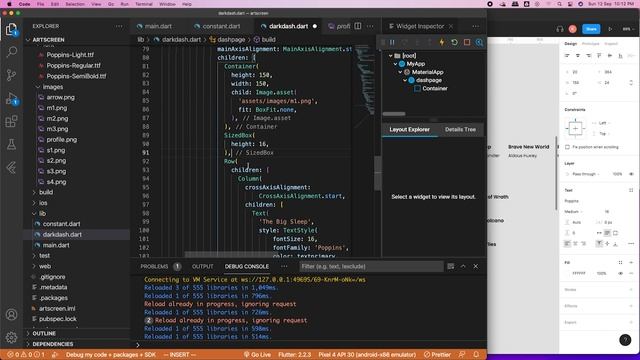Viewport: 640px width, 360px height.
Task: Open the Explorer view in the activity bar
Action: pyautogui.click(x=11, y=29)
